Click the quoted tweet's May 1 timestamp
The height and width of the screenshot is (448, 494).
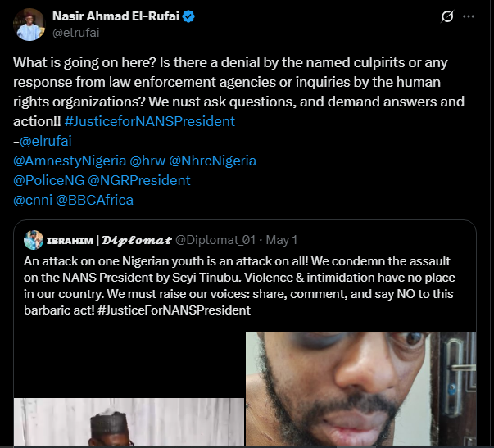tap(283, 240)
